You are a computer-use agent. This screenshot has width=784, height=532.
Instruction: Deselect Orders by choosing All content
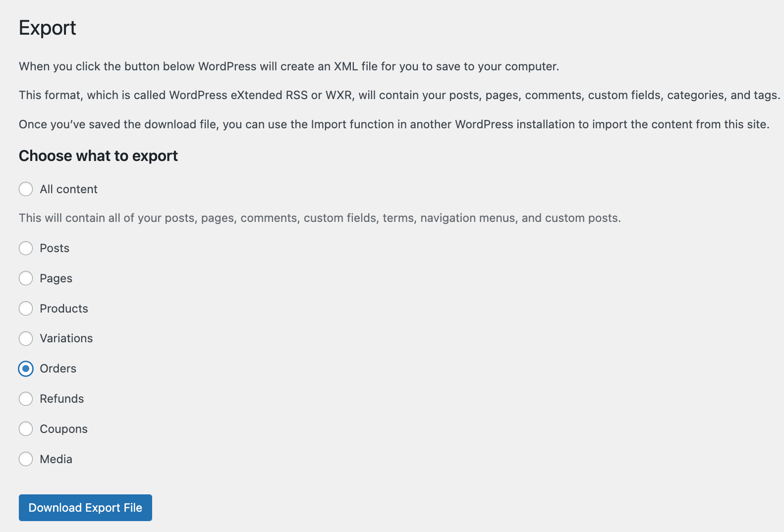(x=26, y=189)
